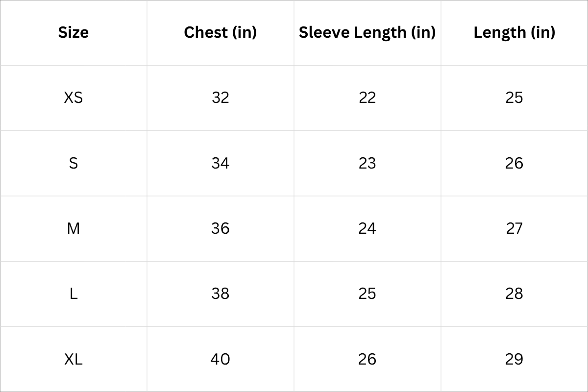Select sleeve length value 23
Viewport: 588px width, 392px height.
click(x=367, y=163)
